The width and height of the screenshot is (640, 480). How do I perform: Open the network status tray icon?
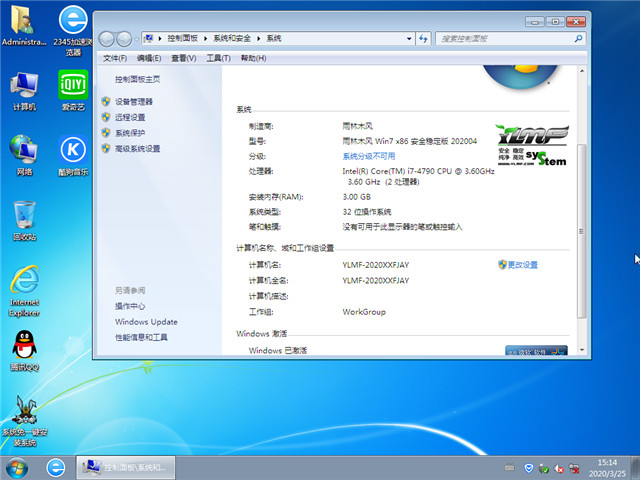pyautogui.click(x=574, y=468)
